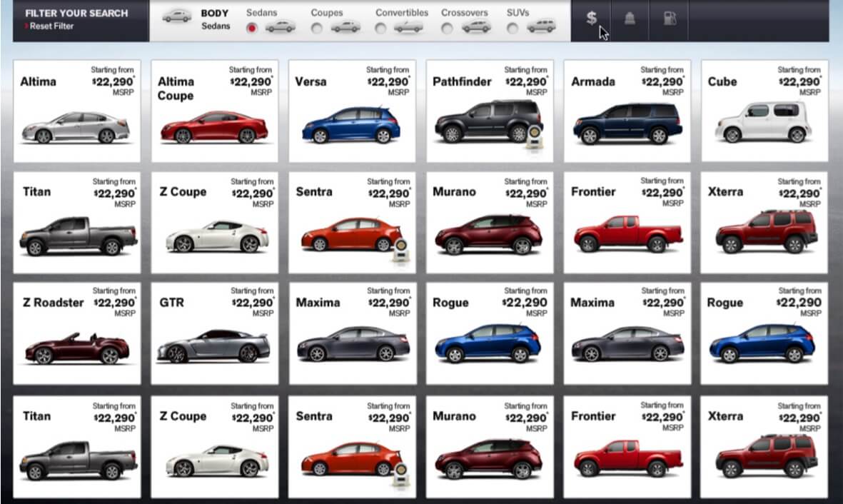Screen dimensions: 843x504
Task: Click Starting from text on Pathfinder card
Action: tap(525, 69)
